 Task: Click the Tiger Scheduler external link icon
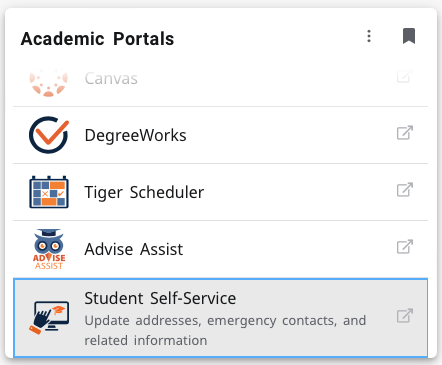(405, 190)
